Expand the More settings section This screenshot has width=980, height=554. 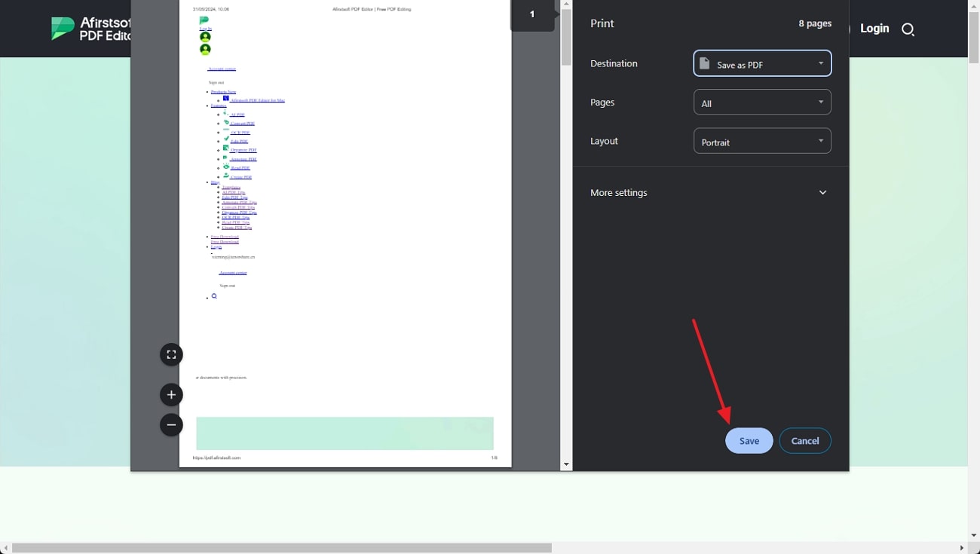pyautogui.click(x=710, y=192)
